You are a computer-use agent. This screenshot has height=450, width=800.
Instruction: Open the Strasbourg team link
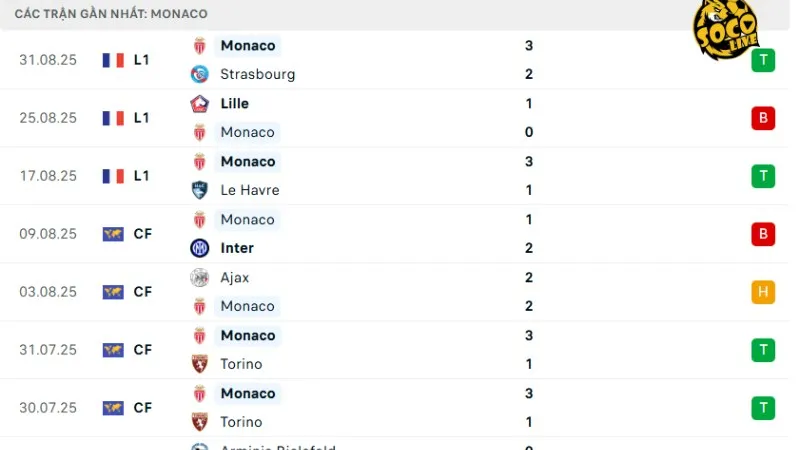[x=257, y=74]
